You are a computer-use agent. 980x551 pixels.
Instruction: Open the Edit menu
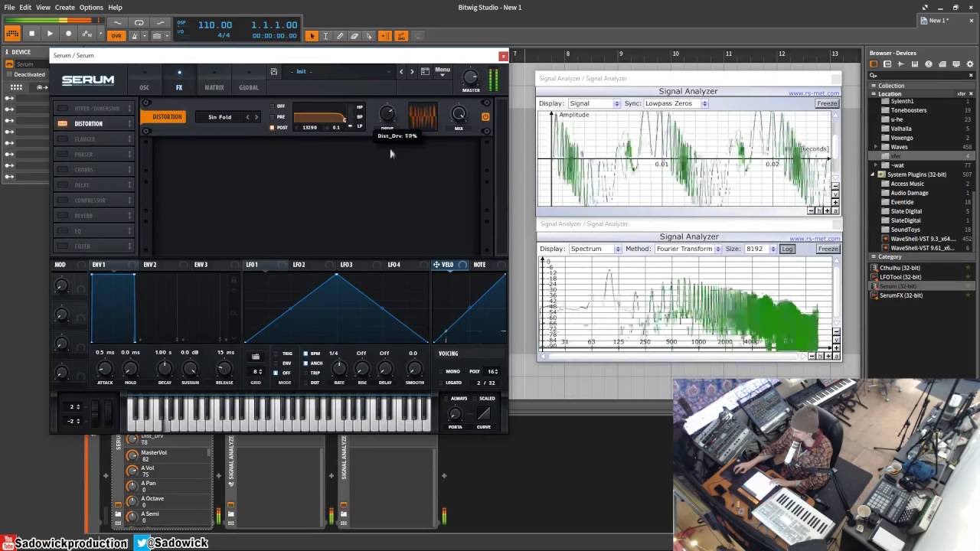tap(25, 7)
